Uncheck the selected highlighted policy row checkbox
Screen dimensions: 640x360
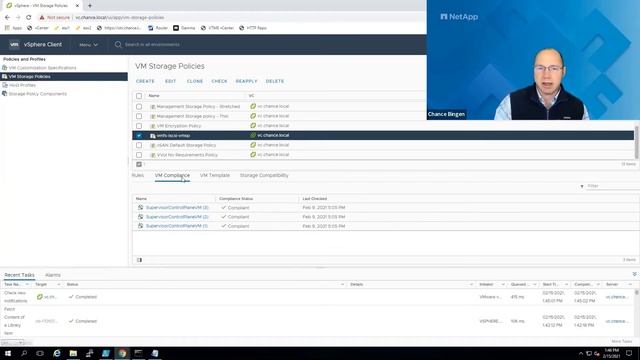point(139,136)
